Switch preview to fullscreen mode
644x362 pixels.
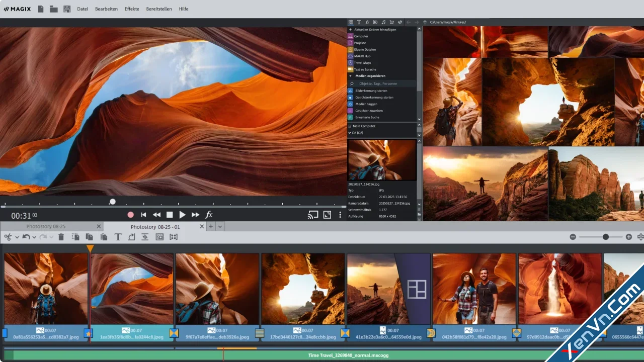tap(327, 215)
